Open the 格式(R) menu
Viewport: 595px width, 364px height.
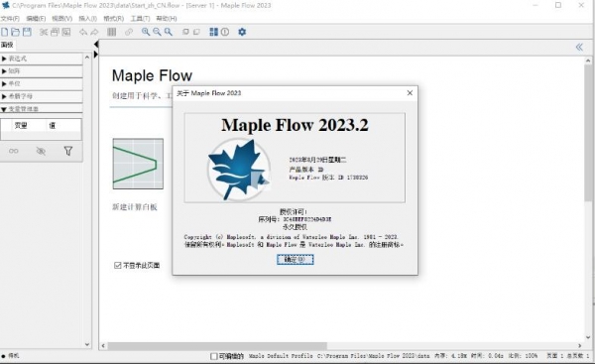click(x=113, y=18)
